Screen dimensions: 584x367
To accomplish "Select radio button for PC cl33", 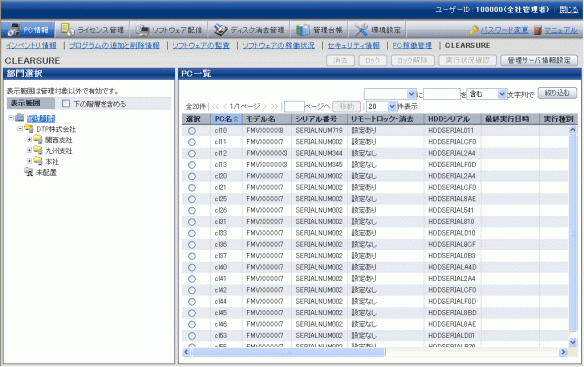I will [x=192, y=233].
